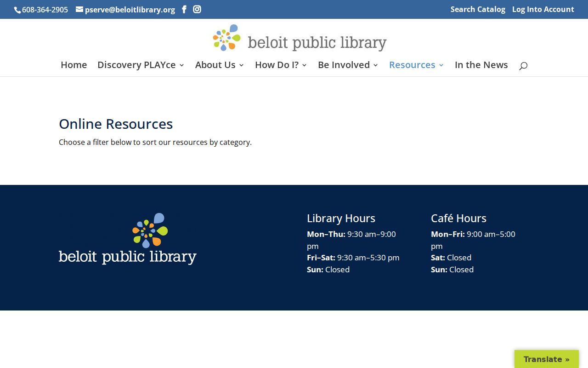588x368 pixels.
Task: Click the Library Hours heading
Action: 341,218
